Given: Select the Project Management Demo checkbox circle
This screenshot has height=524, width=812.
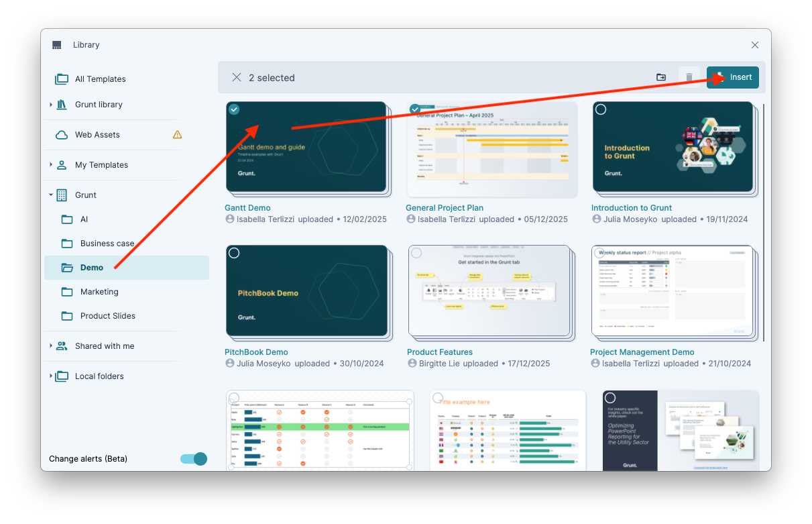Looking at the screenshot, I should 599,253.
